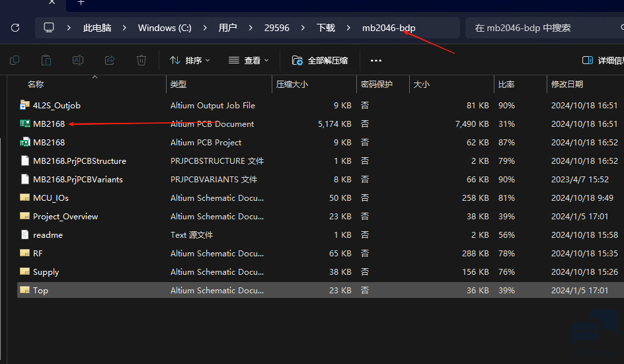Open the See more ellipsis menu

pyautogui.click(x=375, y=61)
